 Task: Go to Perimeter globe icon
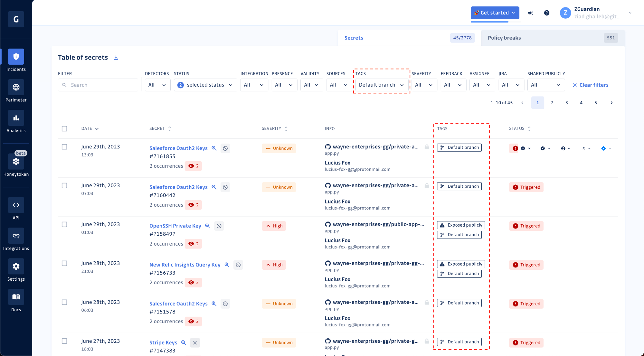(x=16, y=88)
